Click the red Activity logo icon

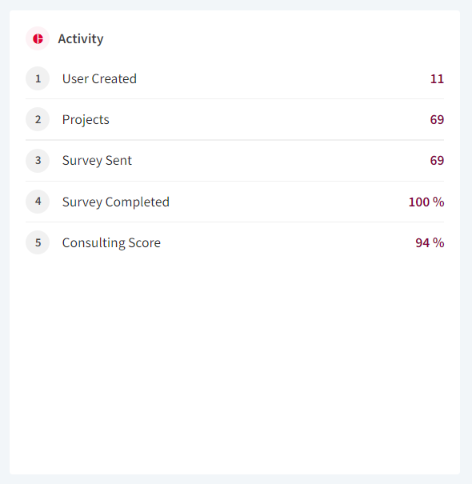[x=38, y=39]
